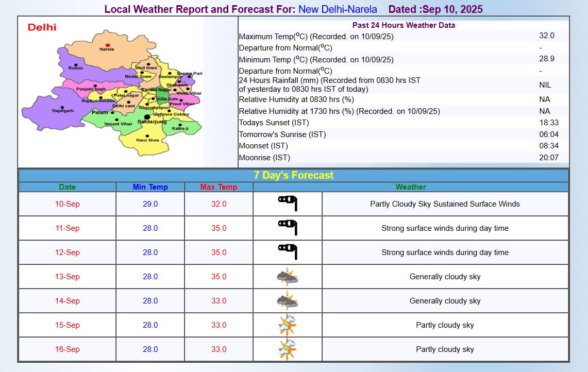Viewport: 588px width, 372px height.
Task: Click the 14-Sep date cell
Action: click(68, 301)
